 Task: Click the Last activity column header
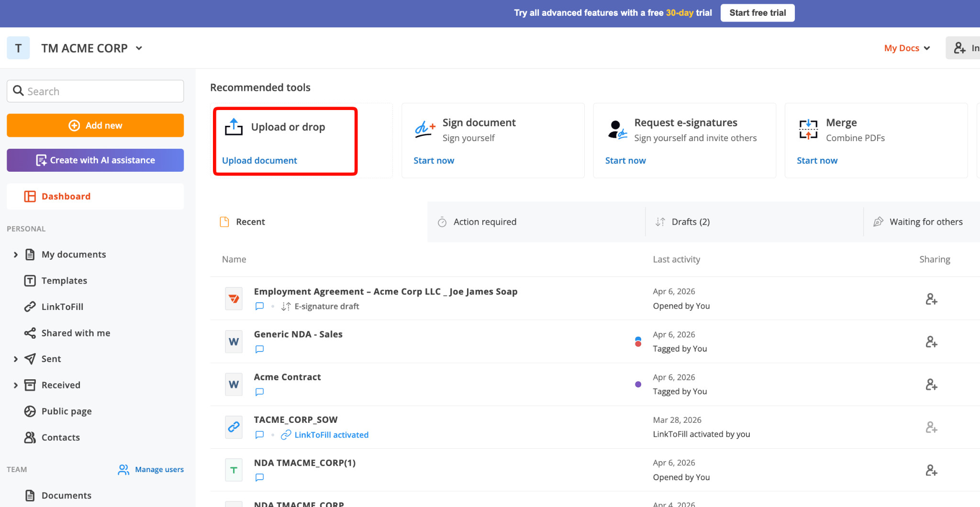coord(677,259)
